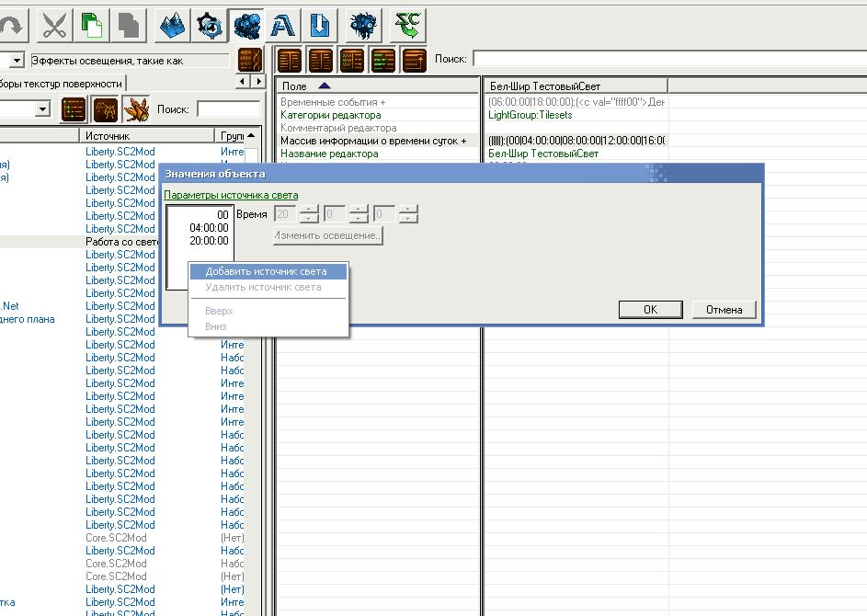Screen dimensions: 867x616
Task: Open the Triggers module gear icon
Action: point(210,26)
